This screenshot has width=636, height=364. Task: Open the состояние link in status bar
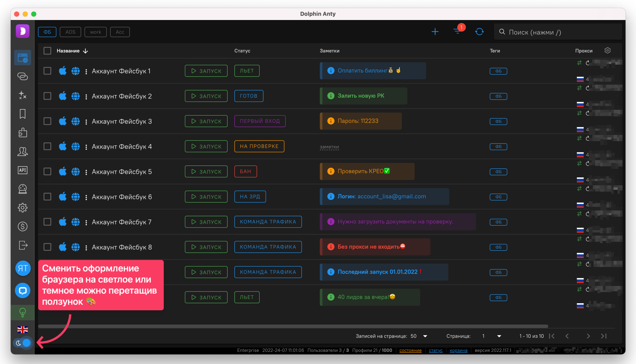(x=410, y=350)
